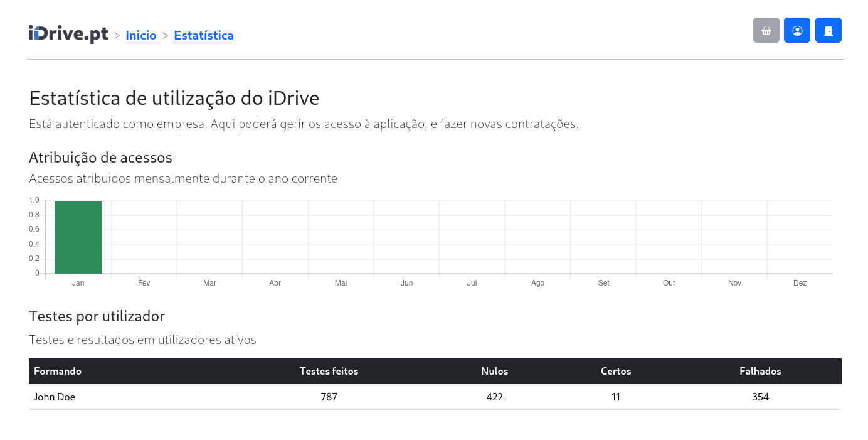Click the Jun month label on chart
The width and height of the screenshot is (868, 440).
point(406,283)
